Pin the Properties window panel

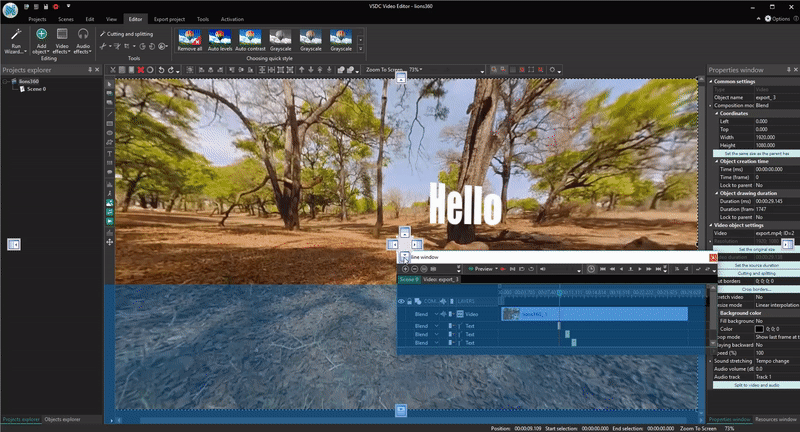788,70
